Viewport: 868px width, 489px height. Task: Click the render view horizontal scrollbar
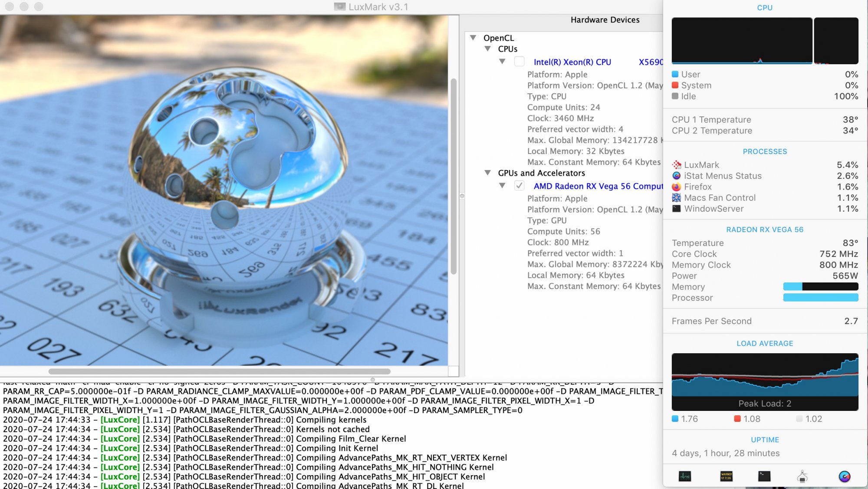219,371
